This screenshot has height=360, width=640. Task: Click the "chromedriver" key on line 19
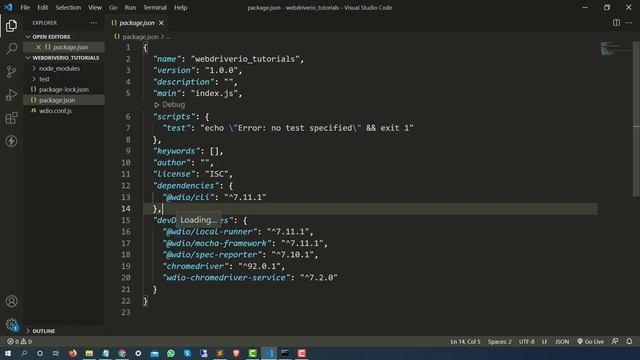196,266
